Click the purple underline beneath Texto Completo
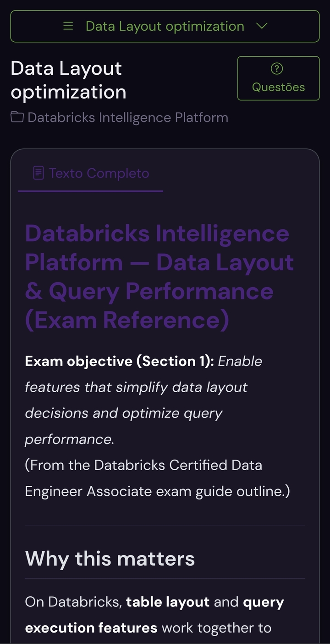330x644 pixels. tap(90, 191)
